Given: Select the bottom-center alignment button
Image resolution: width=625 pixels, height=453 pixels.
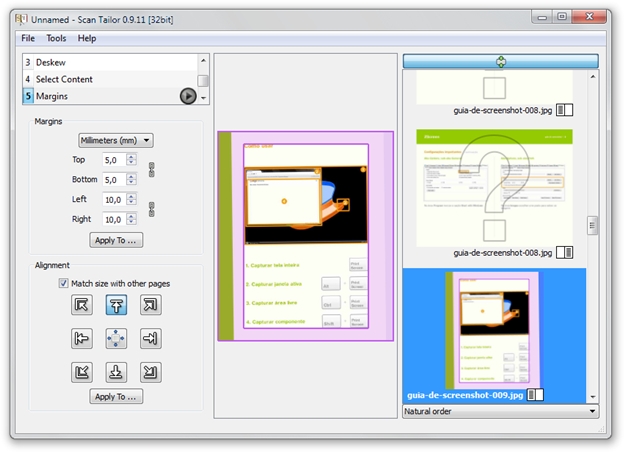Looking at the screenshot, I should tap(116, 372).
